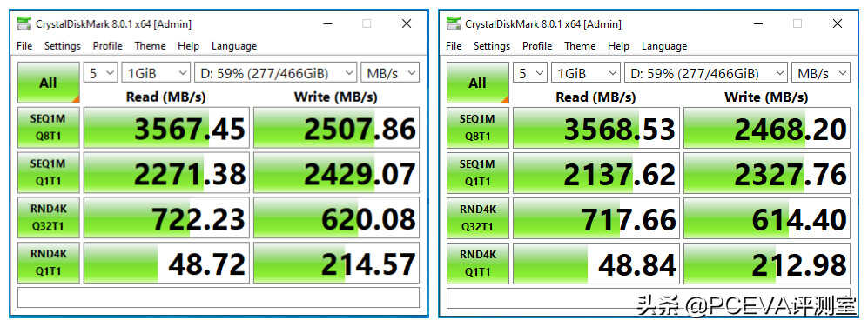Start SEQ1M Q1T1 test in right window
This screenshot has height=327, width=868.
tap(478, 172)
